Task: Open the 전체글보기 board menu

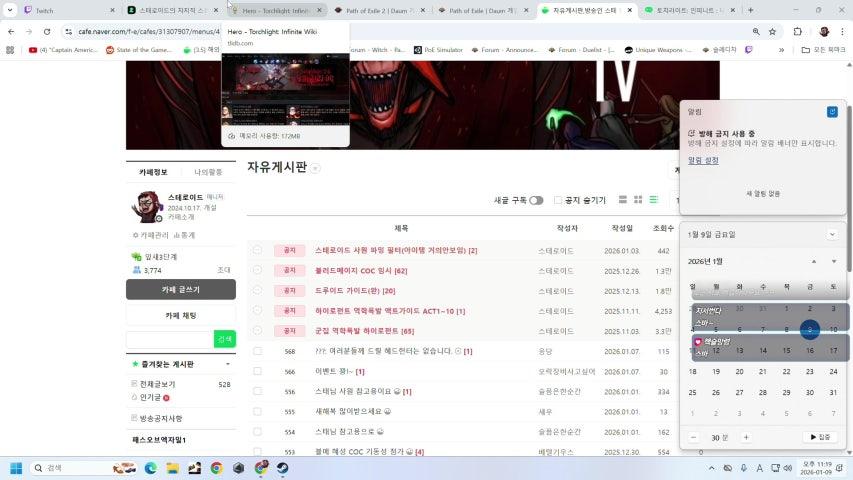Action: click(x=157, y=384)
